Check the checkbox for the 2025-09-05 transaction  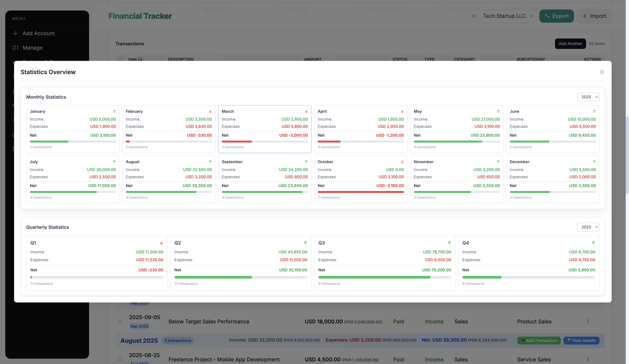(120, 321)
